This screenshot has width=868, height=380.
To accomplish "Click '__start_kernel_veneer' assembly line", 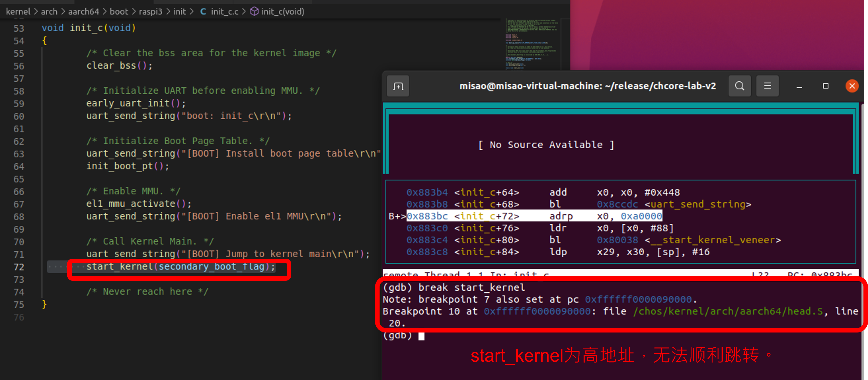I will coord(593,240).
